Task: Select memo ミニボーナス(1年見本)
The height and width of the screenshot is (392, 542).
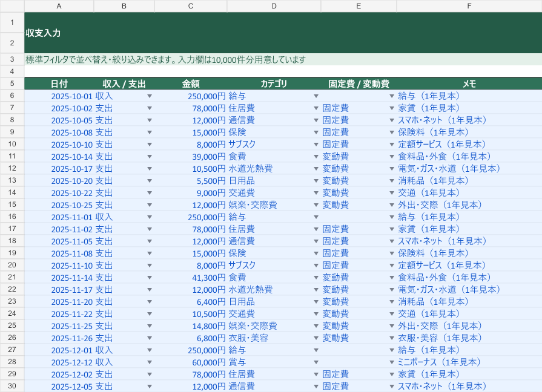Action: 469,362
